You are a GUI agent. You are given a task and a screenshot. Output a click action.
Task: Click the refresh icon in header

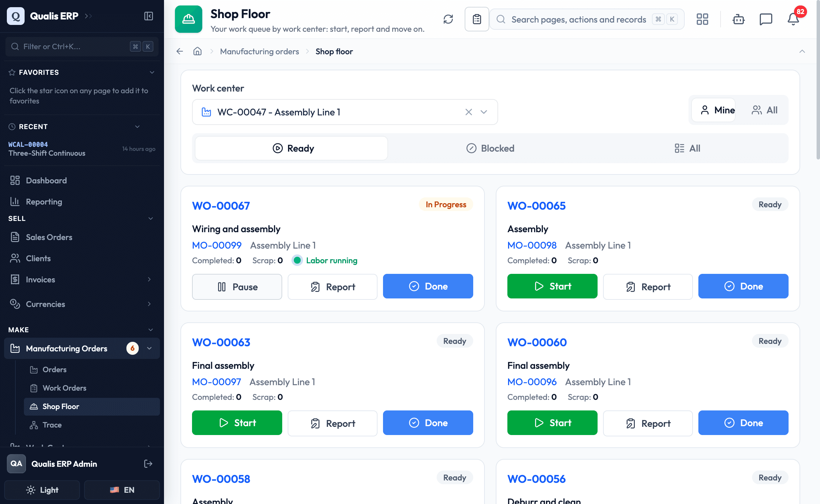448,19
